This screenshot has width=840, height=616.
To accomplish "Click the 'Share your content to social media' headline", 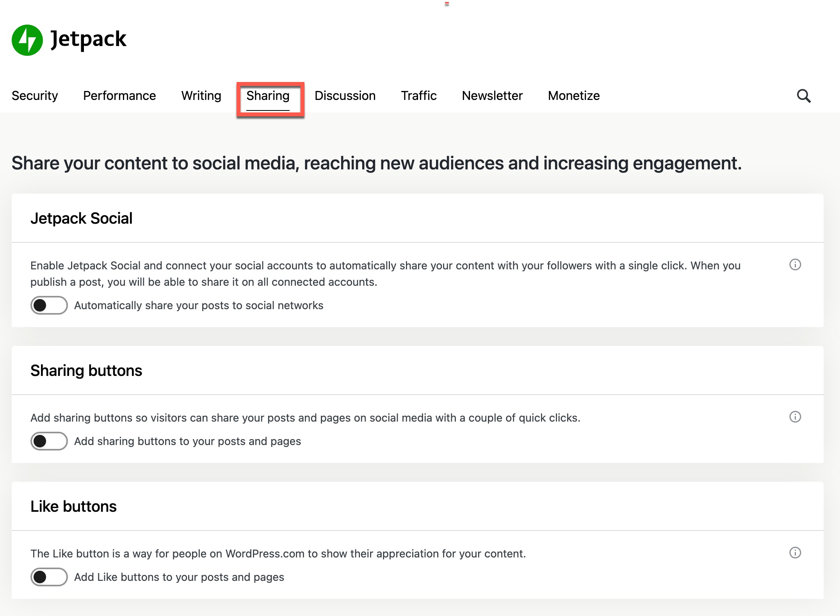I will pyautogui.click(x=376, y=163).
